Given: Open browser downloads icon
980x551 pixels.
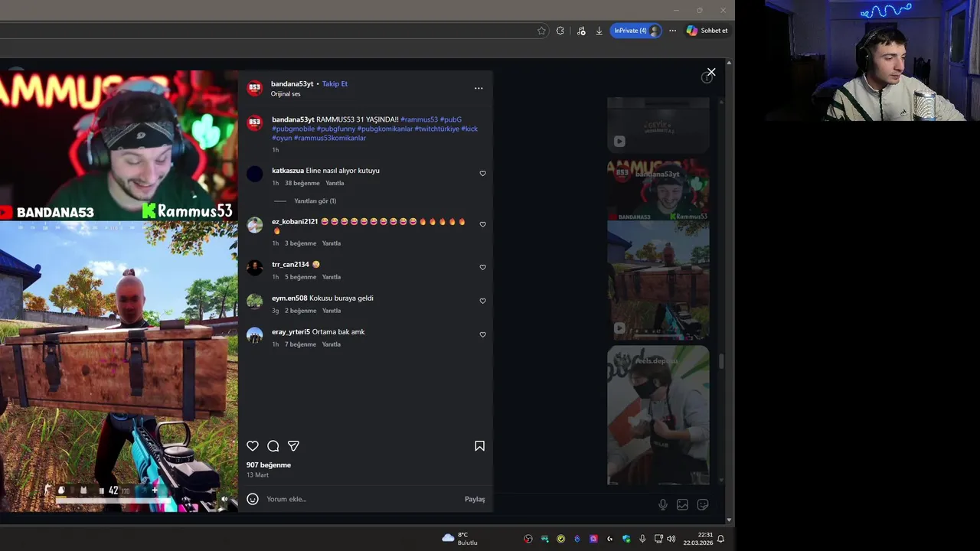Looking at the screenshot, I should [599, 31].
